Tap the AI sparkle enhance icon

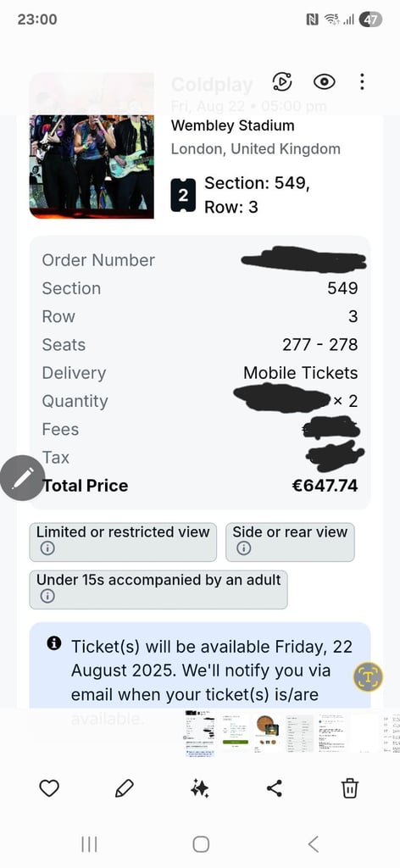pyautogui.click(x=200, y=787)
